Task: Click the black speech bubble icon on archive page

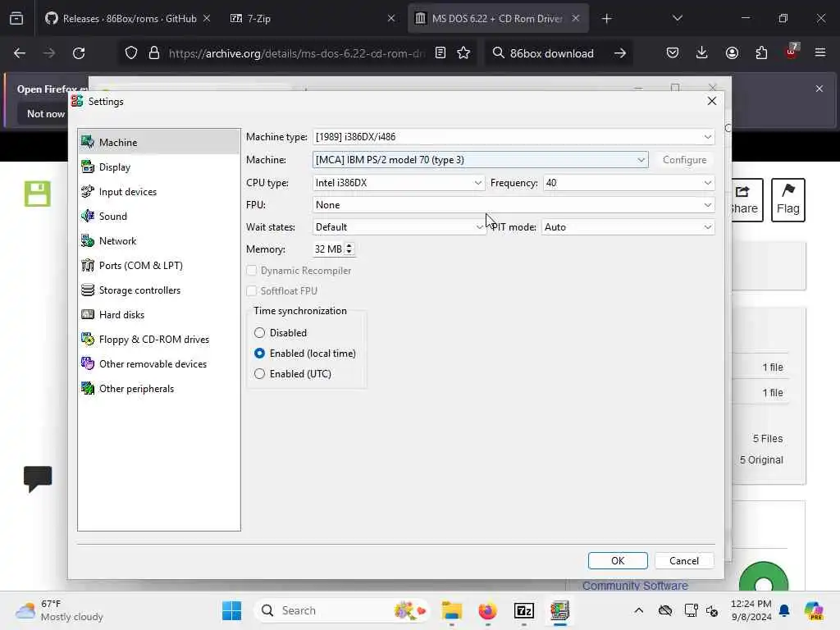Action: [38, 478]
